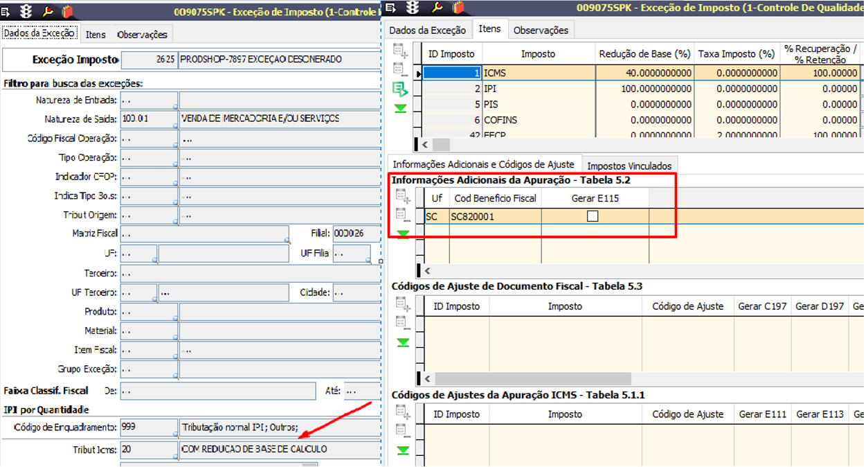Click the traffic light icon in right window
The width and height of the screenshot is (868, 467).
[x=412, y=8]
